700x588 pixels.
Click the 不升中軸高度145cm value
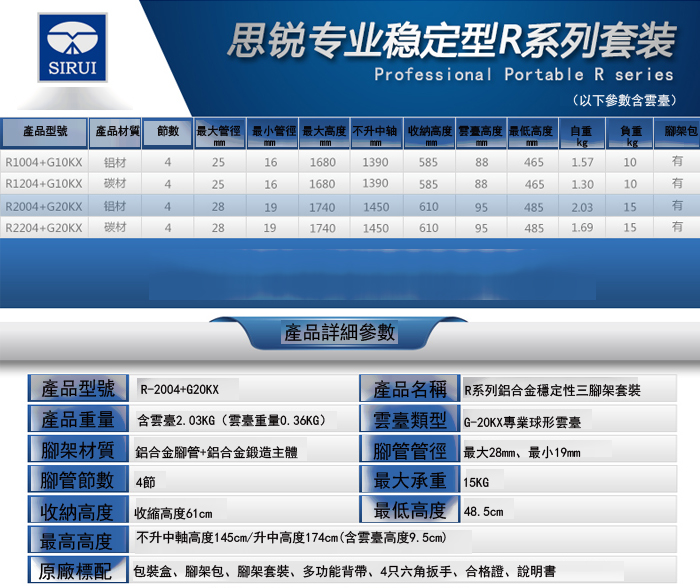(292, 538)
